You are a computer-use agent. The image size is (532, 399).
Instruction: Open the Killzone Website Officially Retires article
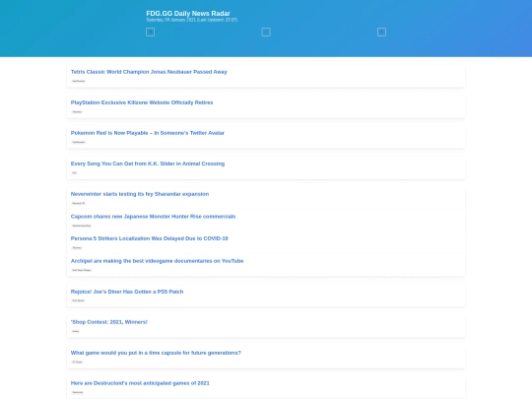142,102
